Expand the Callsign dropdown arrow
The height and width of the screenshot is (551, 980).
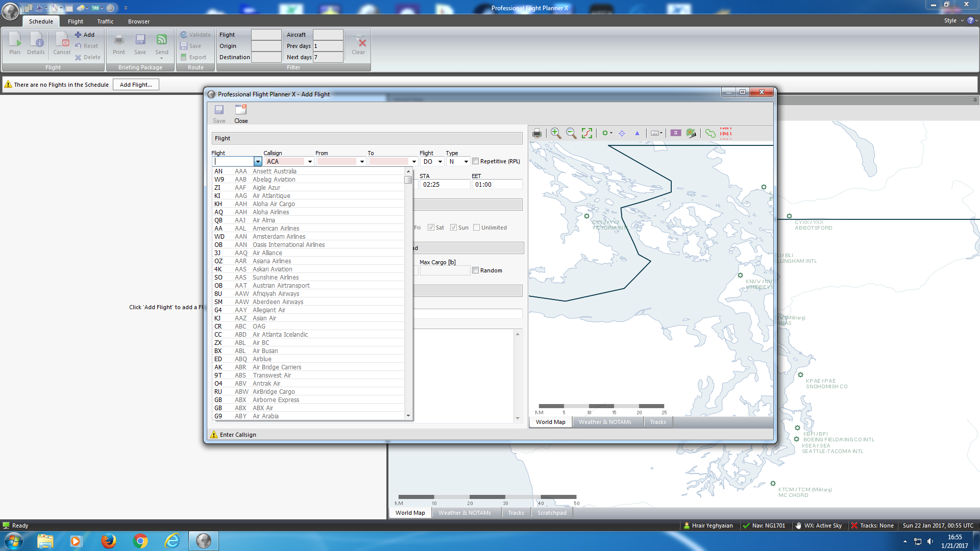tap(310, 162)
